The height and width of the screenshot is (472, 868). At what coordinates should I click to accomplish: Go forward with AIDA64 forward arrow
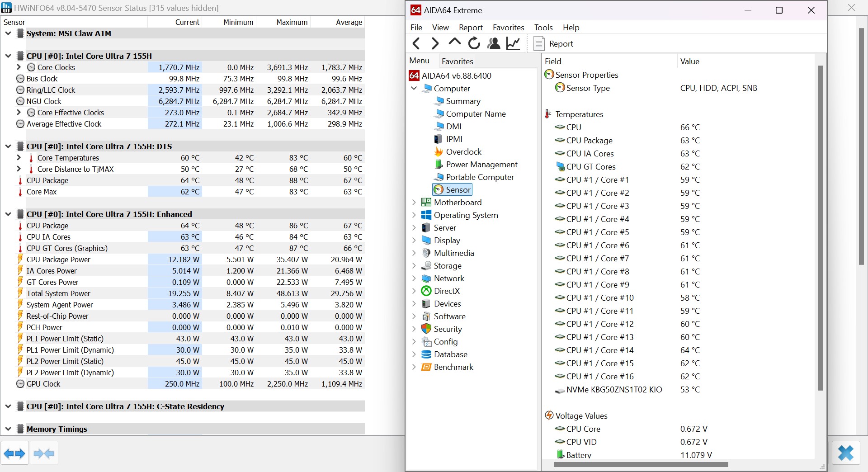point(435,43)
